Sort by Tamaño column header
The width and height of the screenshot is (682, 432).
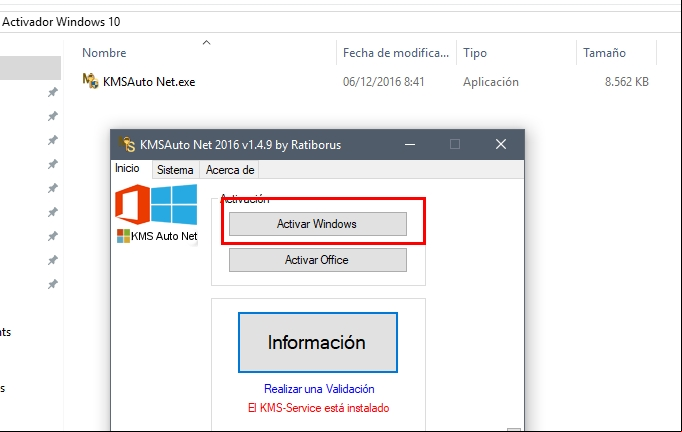(x=604, y=53)
